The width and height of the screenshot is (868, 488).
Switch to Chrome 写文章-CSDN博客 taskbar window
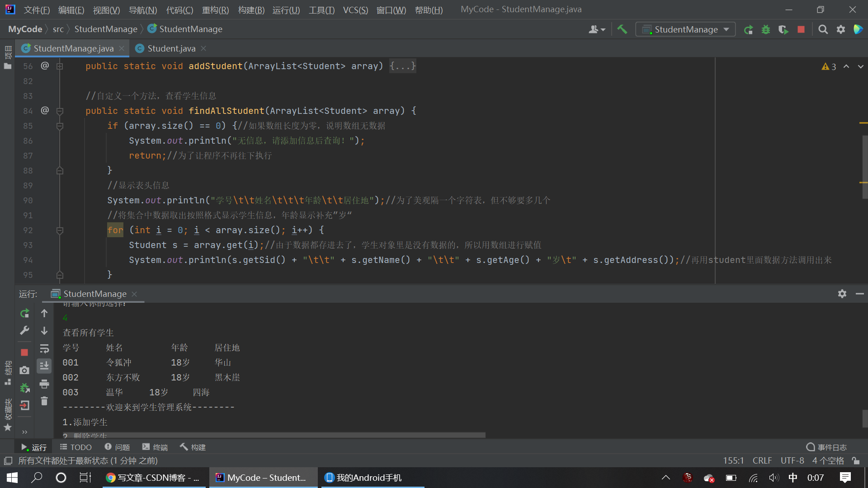(154, 478)
